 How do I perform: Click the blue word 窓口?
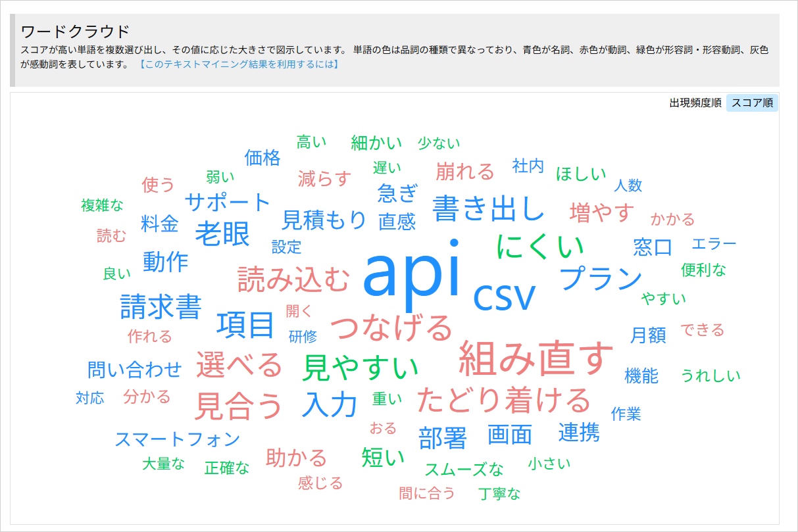click(x=653, y=247)
